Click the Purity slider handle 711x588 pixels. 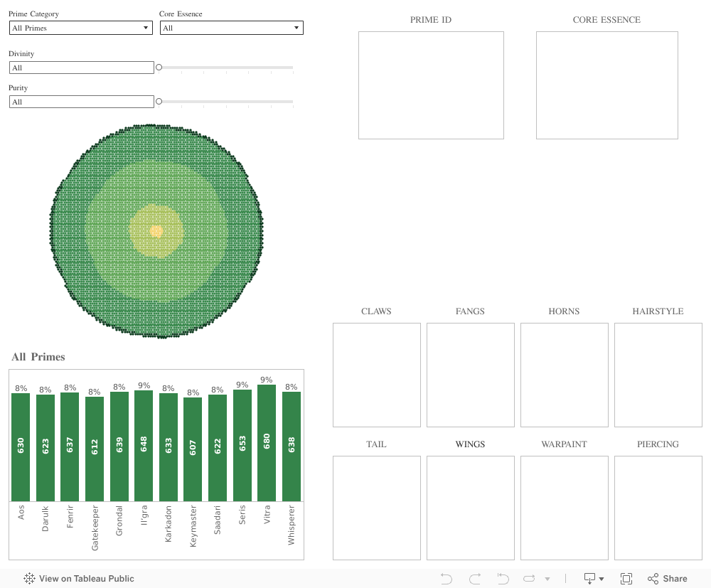pyautogui.click(x=159, y=102)
